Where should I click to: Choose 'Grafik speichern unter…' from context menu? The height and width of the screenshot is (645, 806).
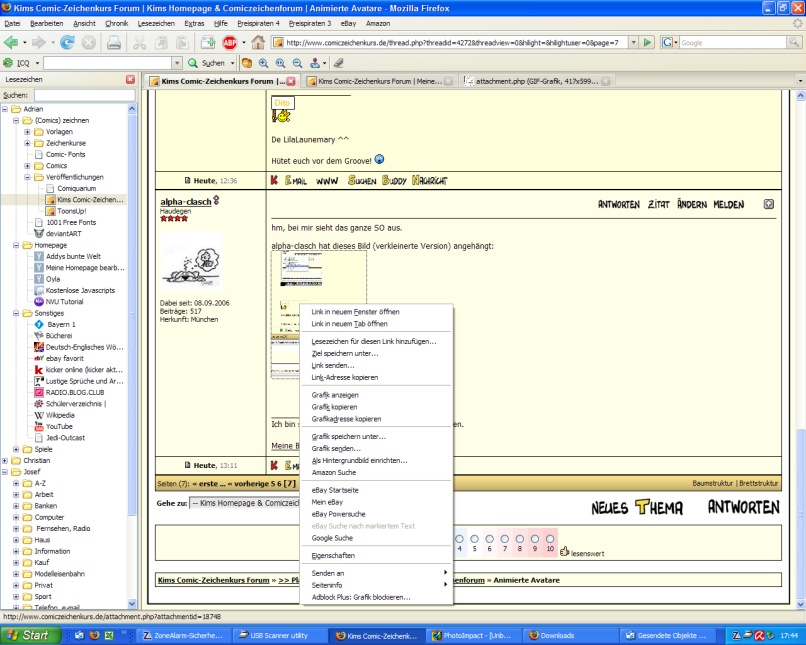pyautogui.click(x=347, y=436)
